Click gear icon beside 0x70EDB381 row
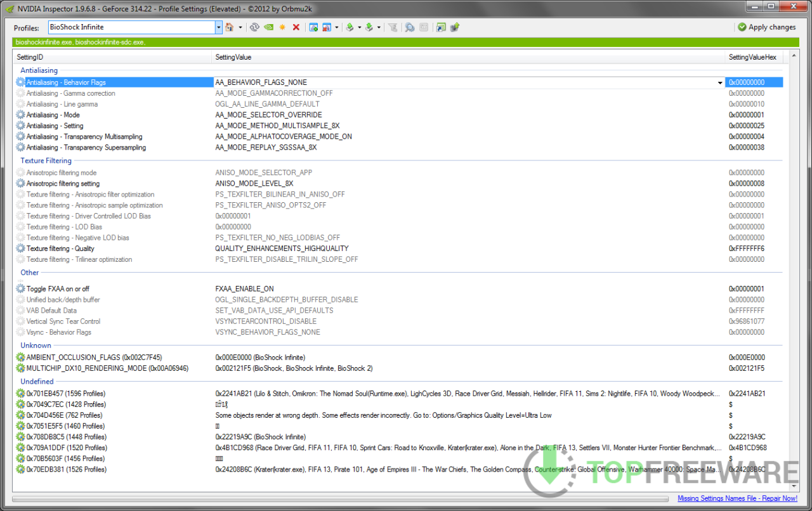This screenshot has height=511, width=812. (20, 469)
